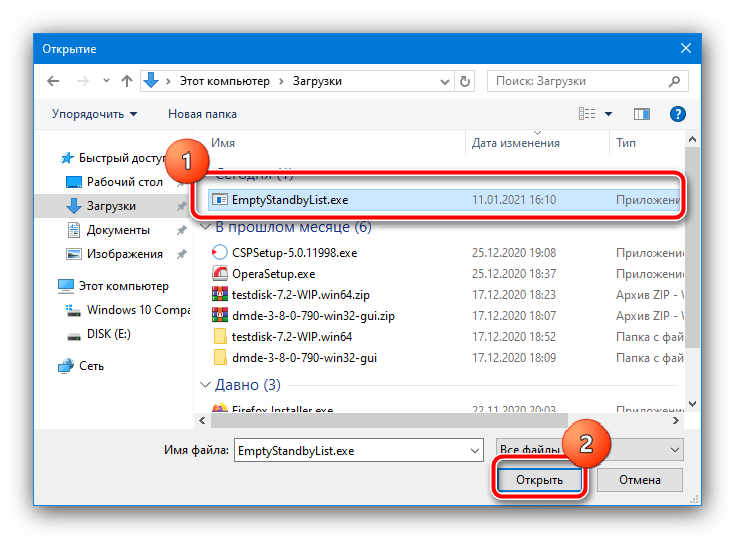Screen dimensions: 735x539
Task: Close the 'Открытие' dialog
Action: click(686, 48)
